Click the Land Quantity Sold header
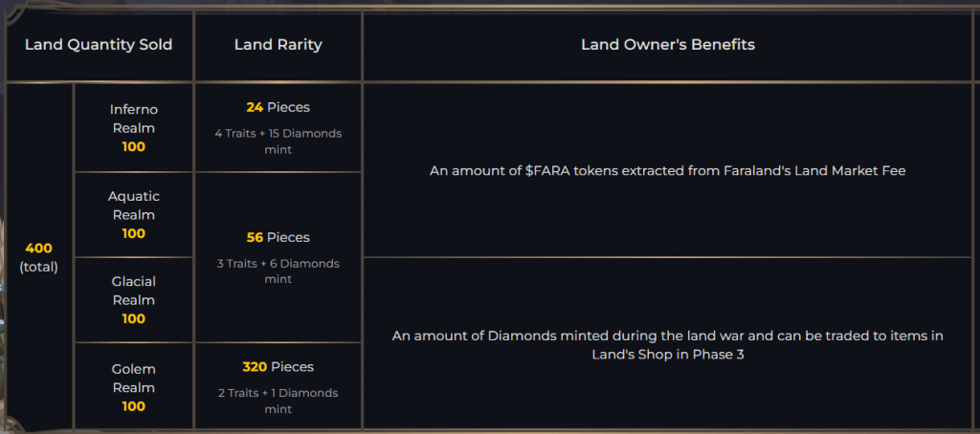Screen dimensions: 980x434 pos(99,45)
